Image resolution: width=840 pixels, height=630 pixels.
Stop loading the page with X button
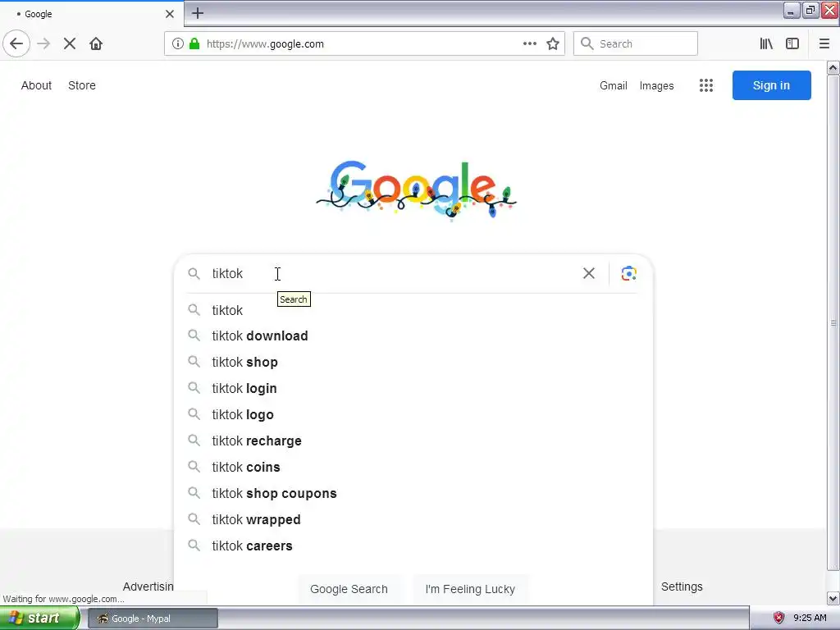click(70, 44)
